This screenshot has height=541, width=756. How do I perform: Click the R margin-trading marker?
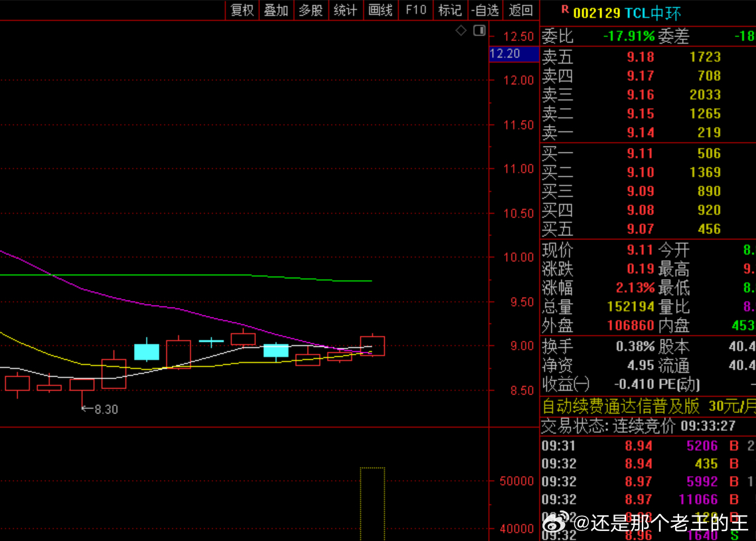point(565,10)
